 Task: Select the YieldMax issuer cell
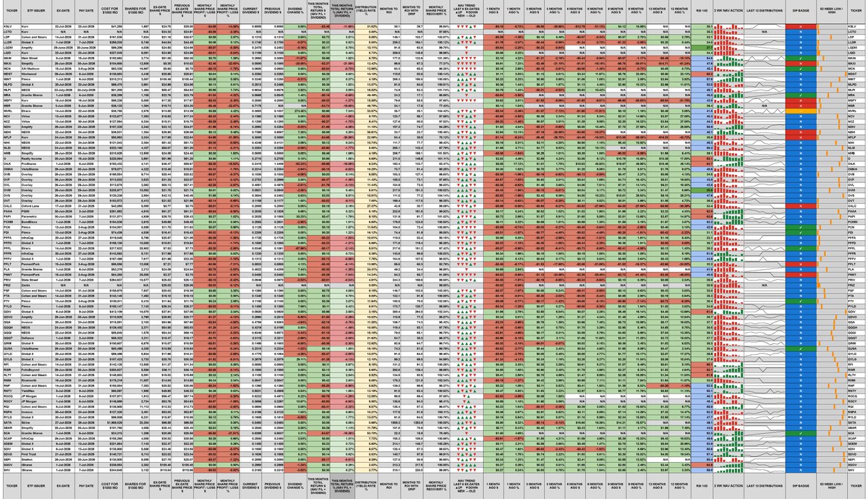point(36,391)
